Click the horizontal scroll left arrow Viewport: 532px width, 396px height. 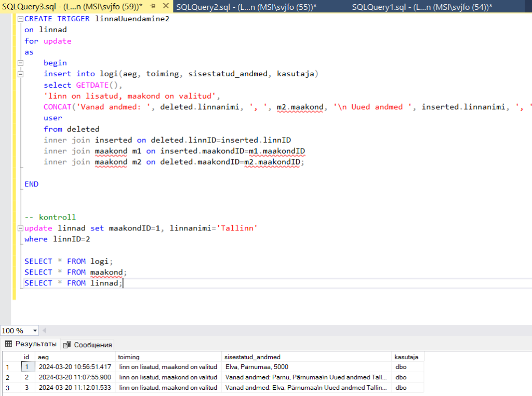tap(44, 330)
